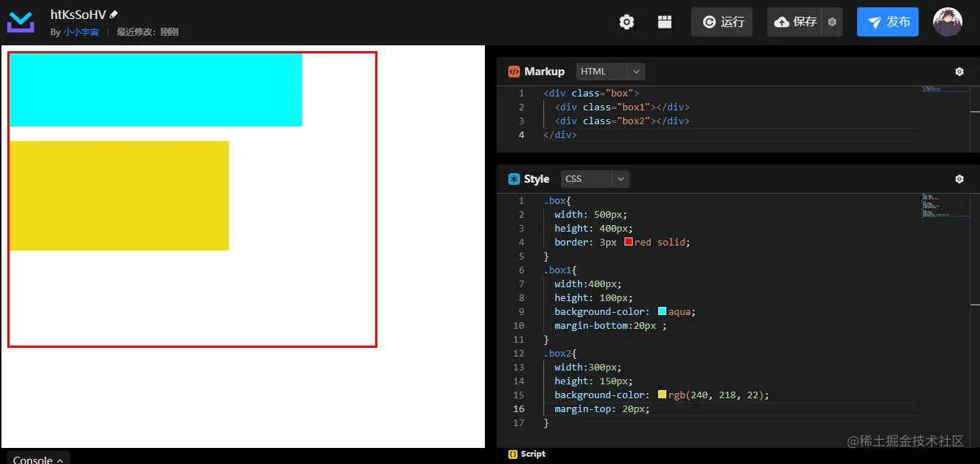Click HTML line with class="box2"

point(622,121)
